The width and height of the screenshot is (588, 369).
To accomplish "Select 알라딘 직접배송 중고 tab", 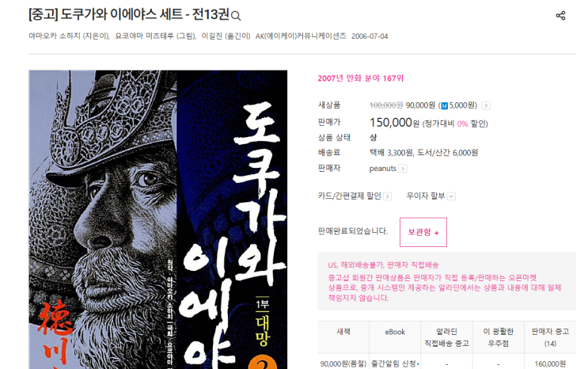I will pyautogui.click(x=446, y=337).
